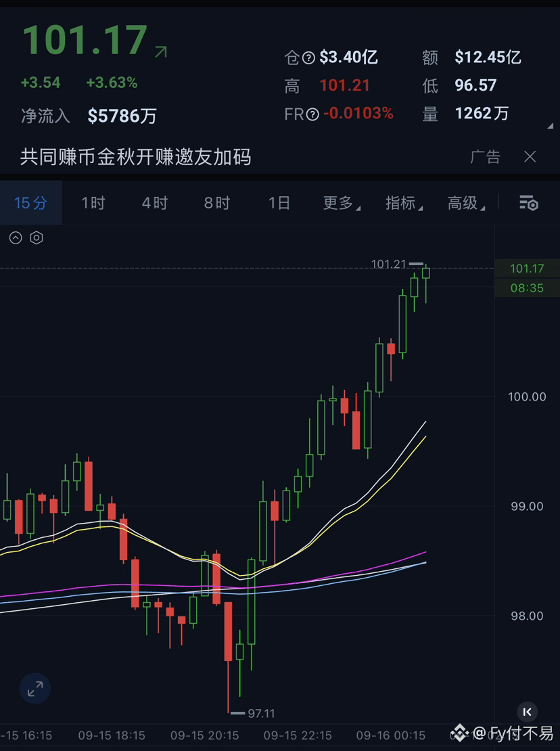The image size is (560, 751).
Task: Open the 指标 indicators dropdown
Action: [x=404, y=203]
